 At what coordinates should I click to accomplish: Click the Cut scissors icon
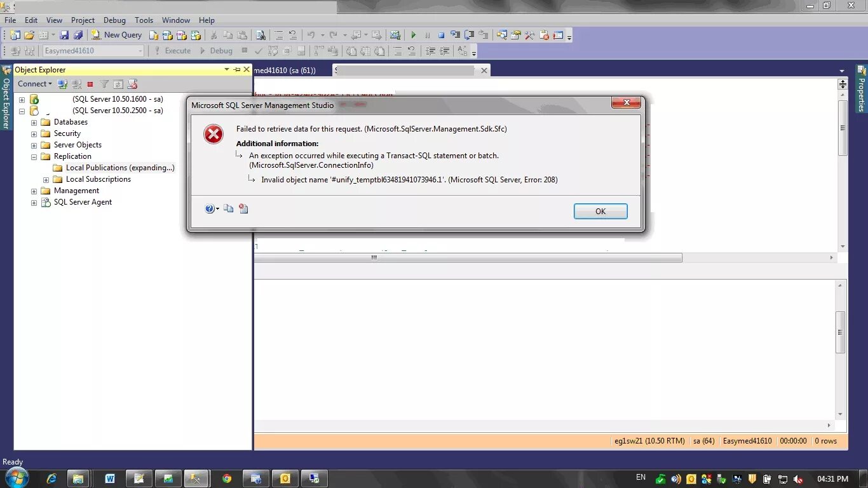214,35
